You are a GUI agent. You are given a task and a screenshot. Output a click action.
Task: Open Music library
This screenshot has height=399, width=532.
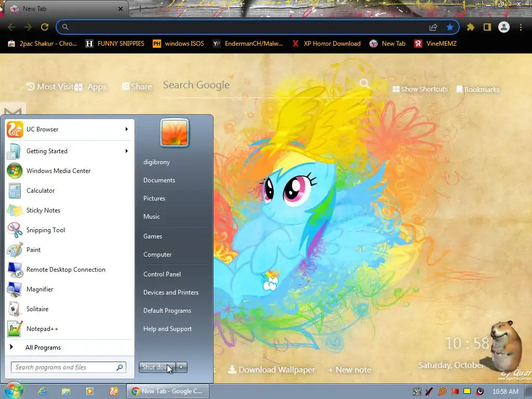coord(151,217)
